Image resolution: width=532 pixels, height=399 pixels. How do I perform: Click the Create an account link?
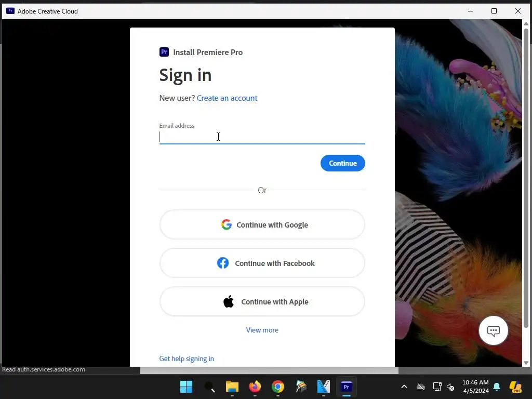227,98
